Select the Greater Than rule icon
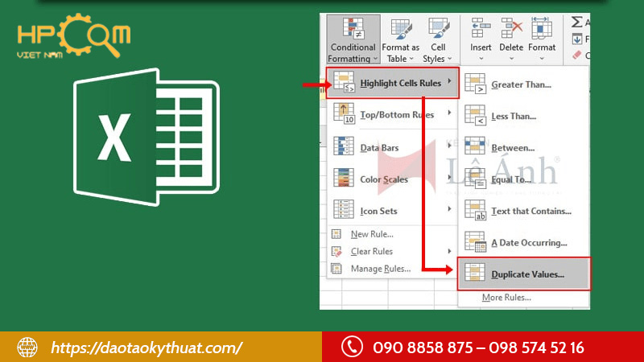Image resolution: width=644 pixels, height=362 pixels. pyautogui.click(x=477, y=84)
